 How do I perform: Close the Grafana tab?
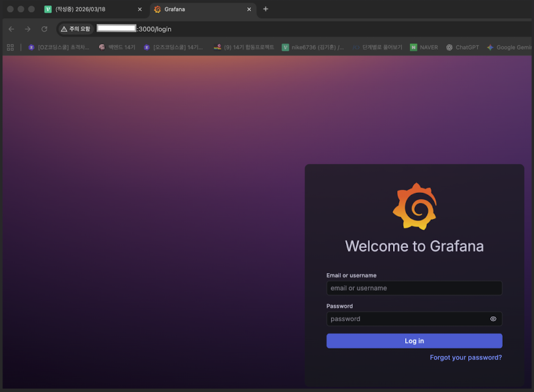(x=249, y=9)
